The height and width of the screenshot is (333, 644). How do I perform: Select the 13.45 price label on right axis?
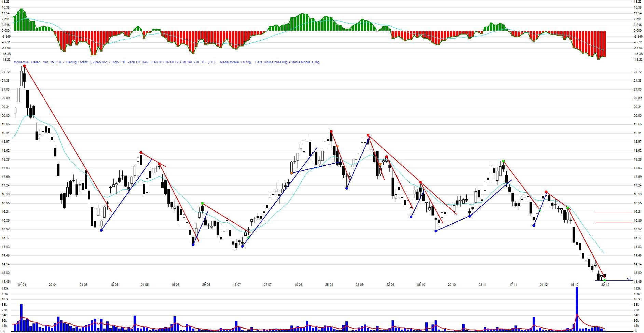tap(638, 281)
